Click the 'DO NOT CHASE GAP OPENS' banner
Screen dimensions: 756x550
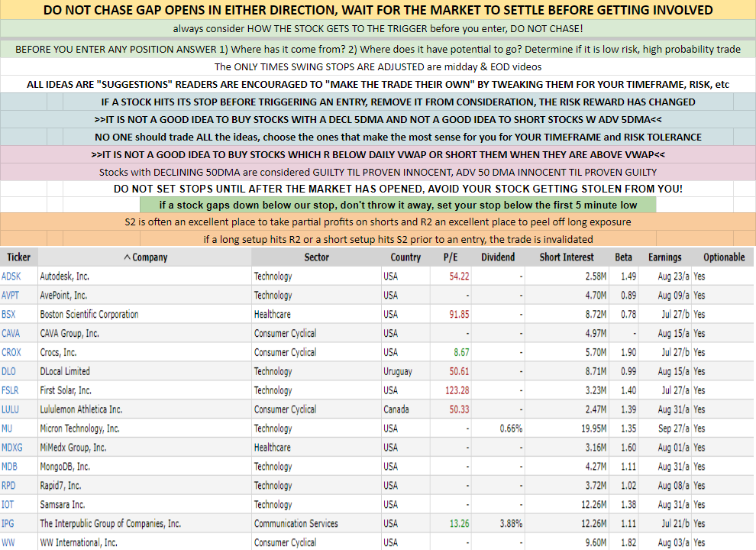(378, 10)
